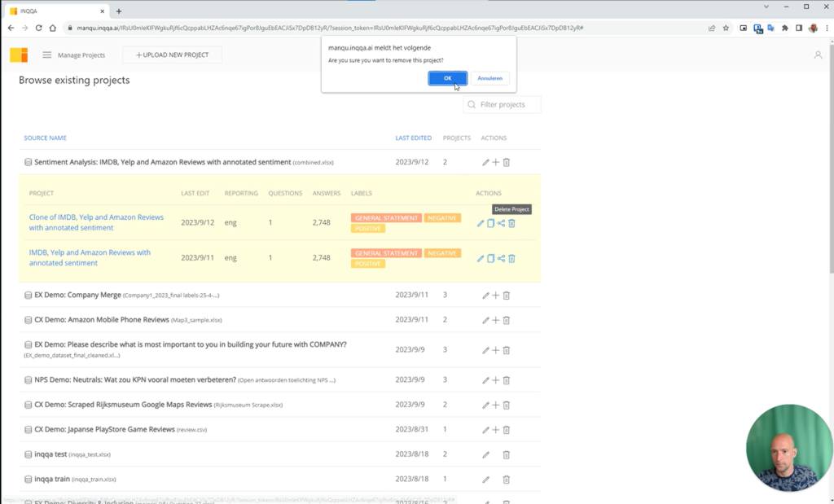This screenshot has width=834, height=504.
Task: Expand CX Demo: Japanse PlayStore Game Reviews
Action: 280,430
